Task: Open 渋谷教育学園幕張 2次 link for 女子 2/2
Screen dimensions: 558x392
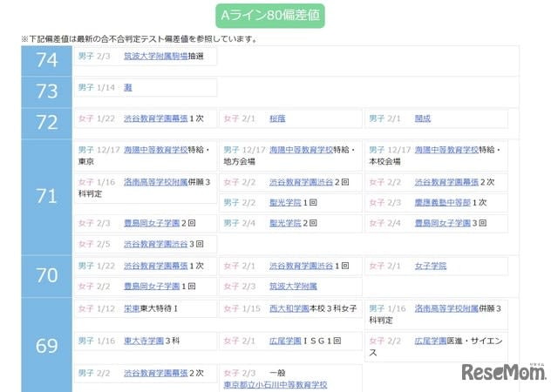Action: [x=446, y=182]
